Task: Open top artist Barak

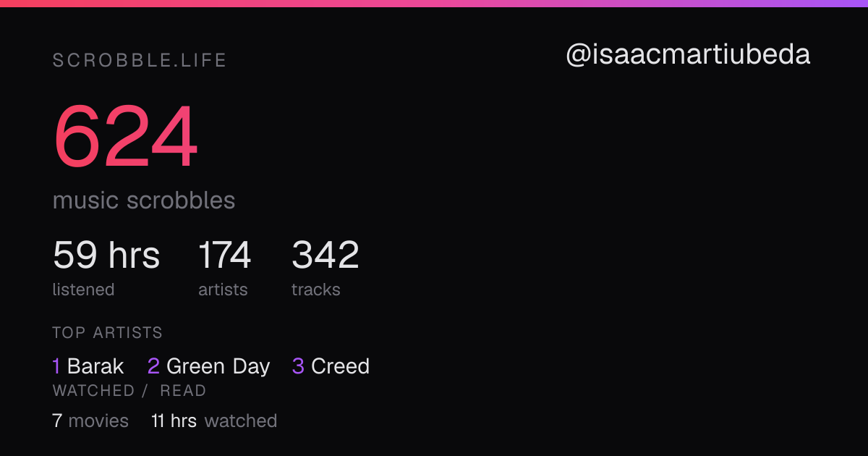Action: [95, 366]
